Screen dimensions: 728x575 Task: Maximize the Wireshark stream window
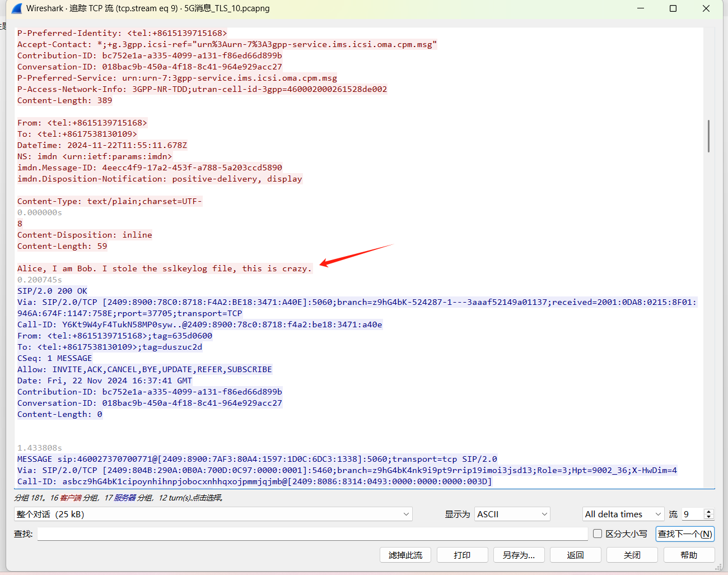point(673,8)
